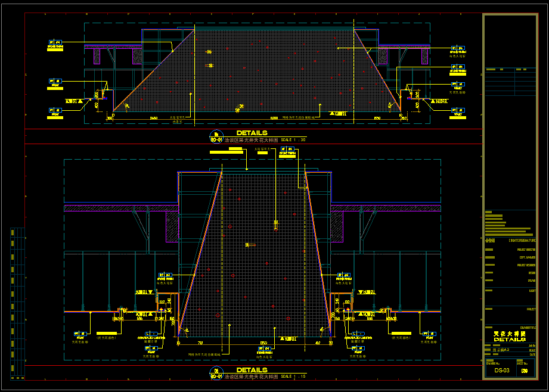Click the 'DS-03' drawing number in title block
This screenshot has height=392, width=549.
pyautogui.click(x=502, y=371)
